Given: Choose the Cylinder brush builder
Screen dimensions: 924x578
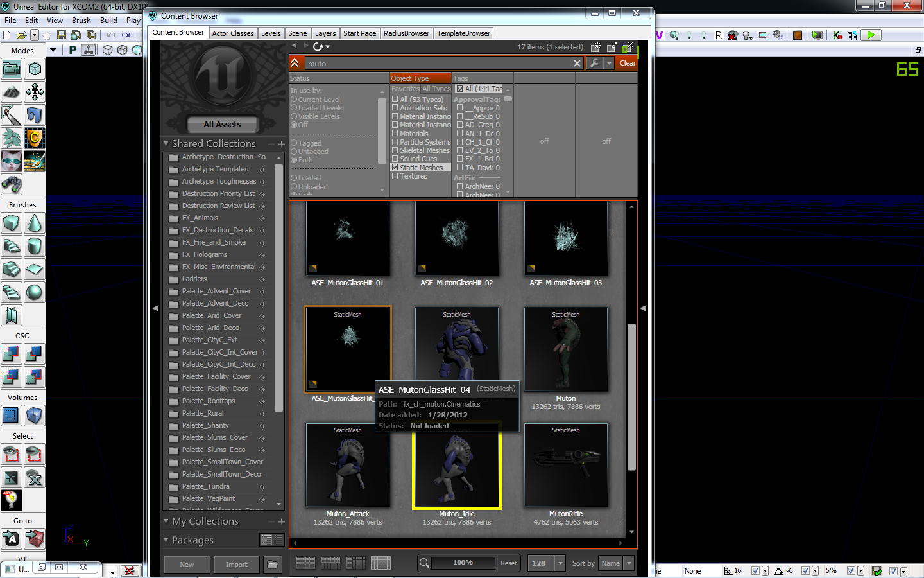Looking at the screenshot, I should (x=35, y=246).
